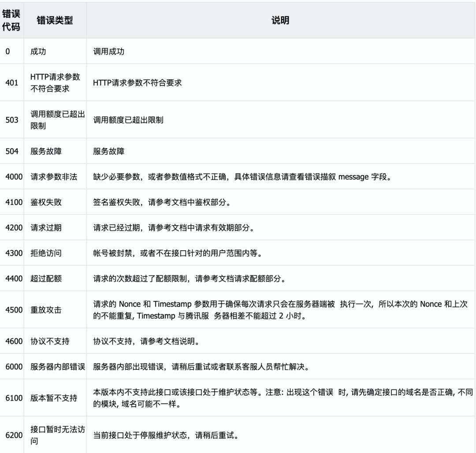
Task: Select error code 401
Action: (12, 82)
